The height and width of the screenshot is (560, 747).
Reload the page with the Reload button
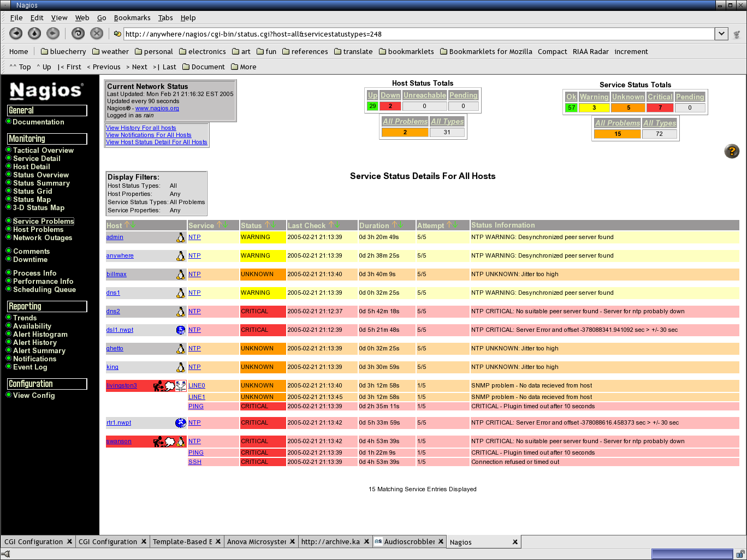78,34
